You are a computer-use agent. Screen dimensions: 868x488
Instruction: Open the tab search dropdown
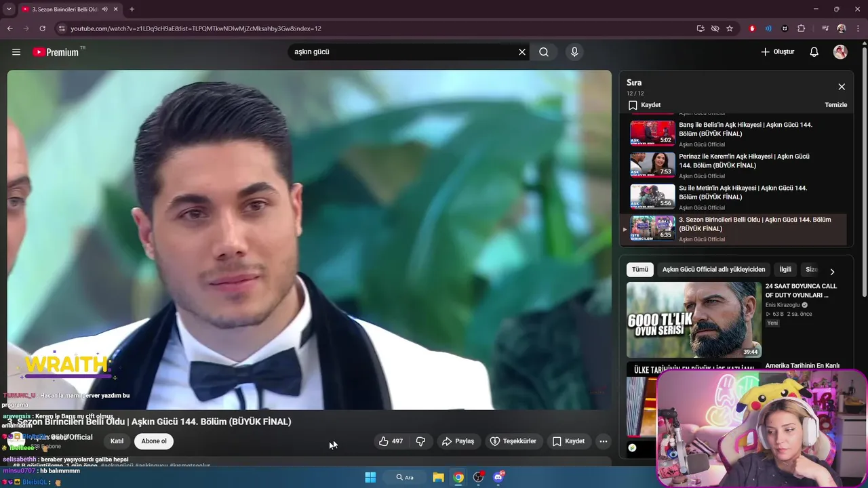(9, 9)
